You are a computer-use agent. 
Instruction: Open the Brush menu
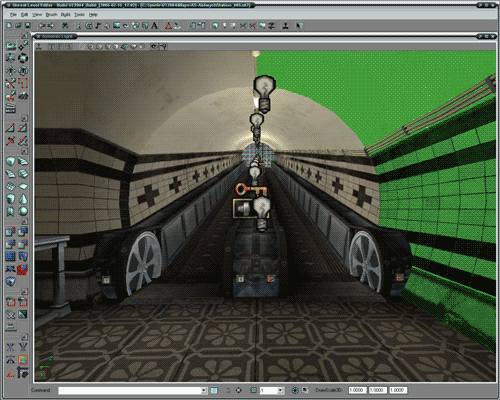[x=51, y=15]
